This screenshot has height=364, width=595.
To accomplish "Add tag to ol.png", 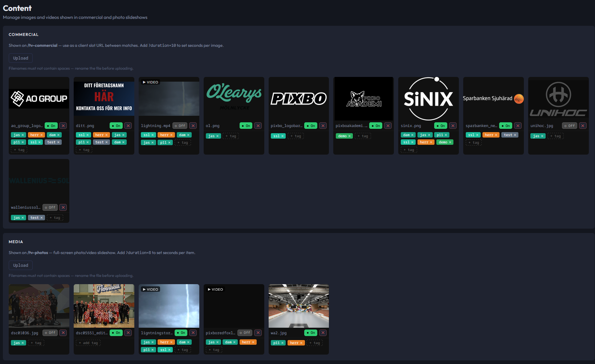I will point(231,136).
